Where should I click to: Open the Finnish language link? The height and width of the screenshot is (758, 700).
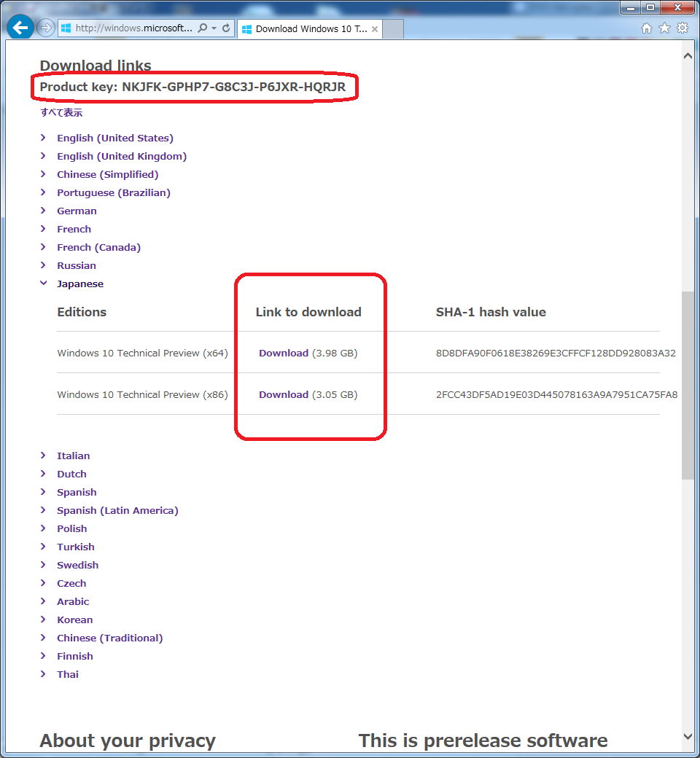coord(74,656)
